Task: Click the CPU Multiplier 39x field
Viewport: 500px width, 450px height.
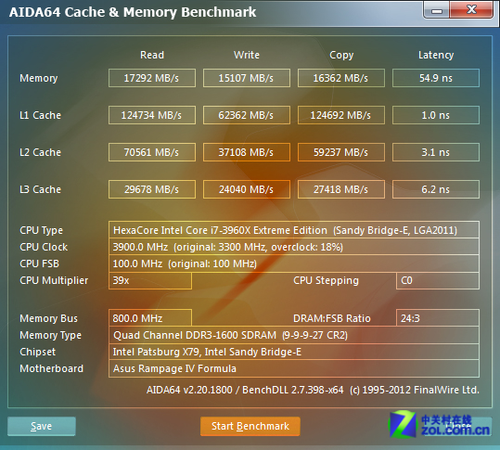Action: click(150, 280)
